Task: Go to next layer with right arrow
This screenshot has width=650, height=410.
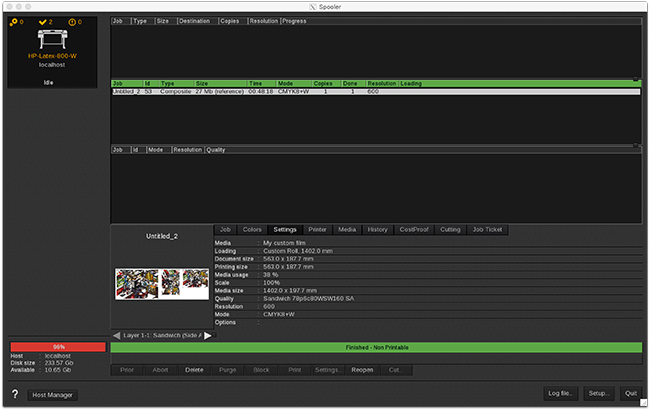Action: pos(209,335)
